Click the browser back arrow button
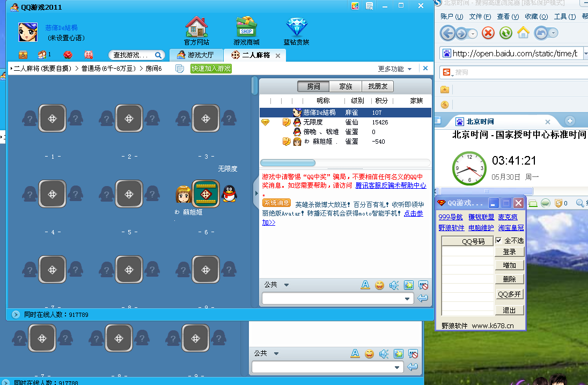This screenshot has height=385, width=588. click(x=448, y=33)
